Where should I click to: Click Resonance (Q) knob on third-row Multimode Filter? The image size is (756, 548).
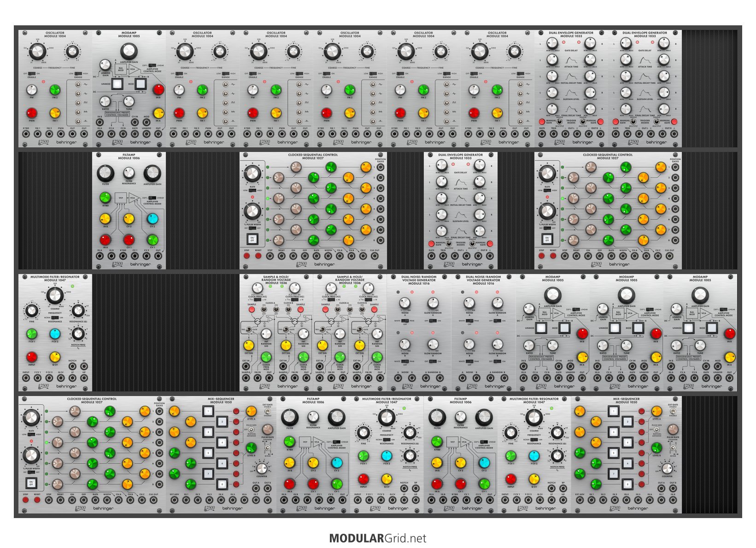[78, 310]
